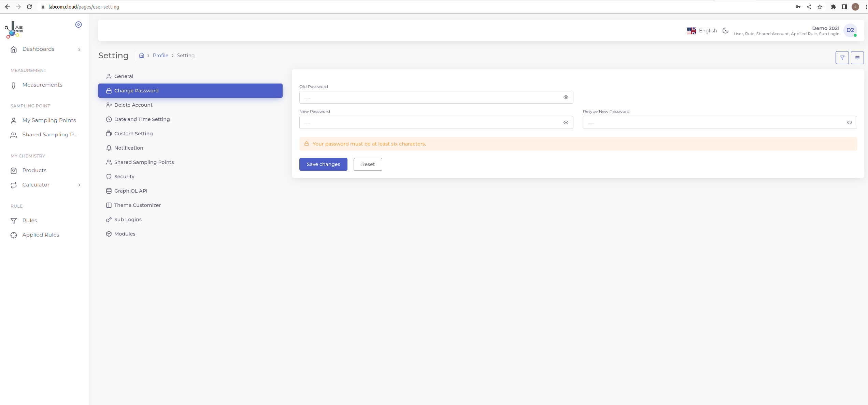Bookmark this page with star icon
Image resolution: width=868 pixels, height=405 pixels.
click(x=820, y=7)
